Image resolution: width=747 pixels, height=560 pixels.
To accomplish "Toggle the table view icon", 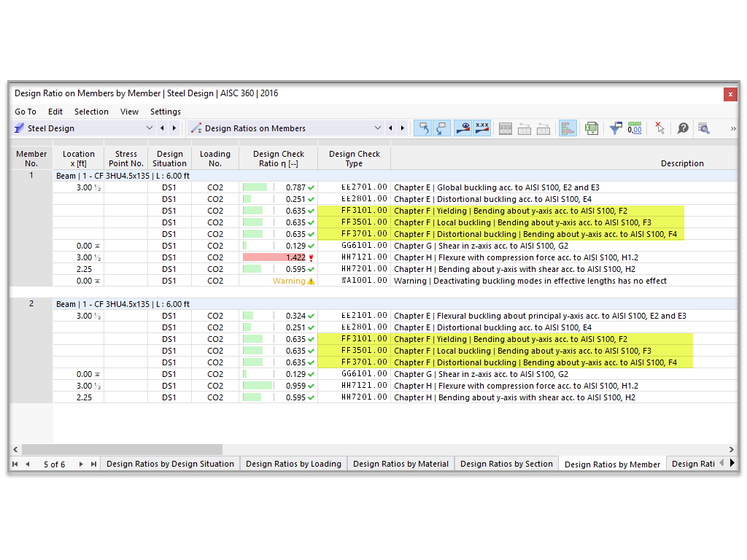I will (506, 128).
